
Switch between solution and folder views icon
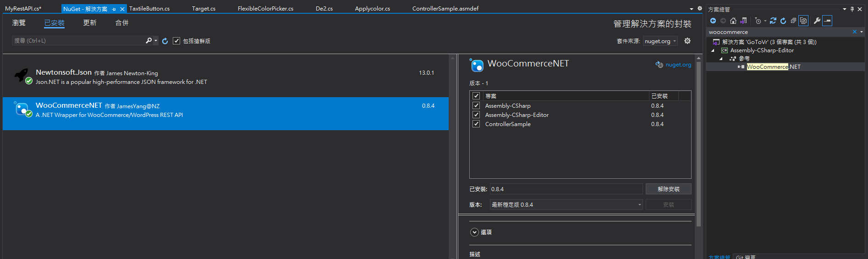743,21
